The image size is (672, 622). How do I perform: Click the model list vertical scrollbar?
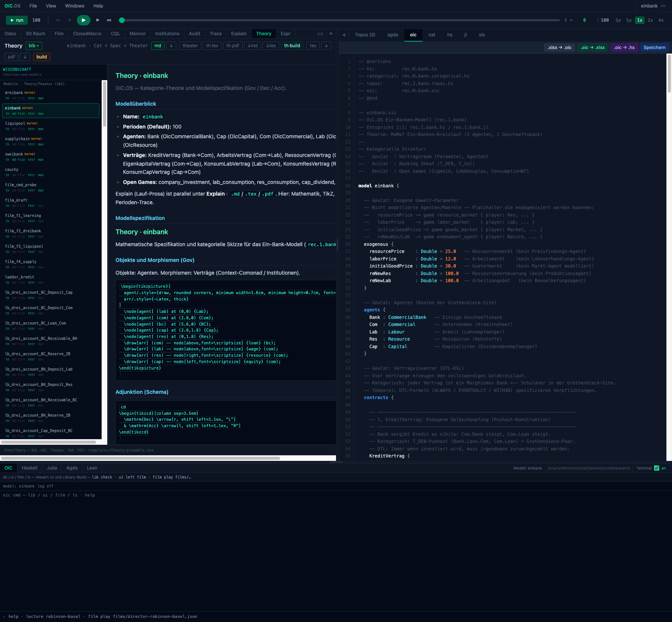pyautogui.click(x=105, y=103)
